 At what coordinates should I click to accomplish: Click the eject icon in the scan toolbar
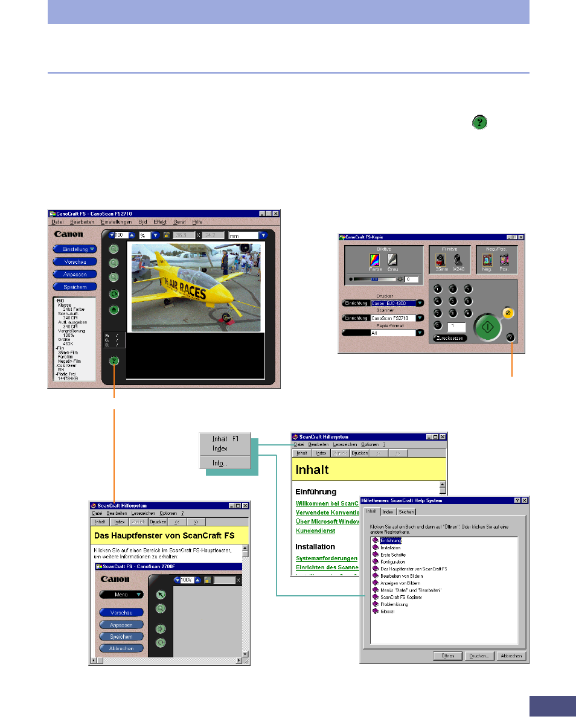[114, 310]
